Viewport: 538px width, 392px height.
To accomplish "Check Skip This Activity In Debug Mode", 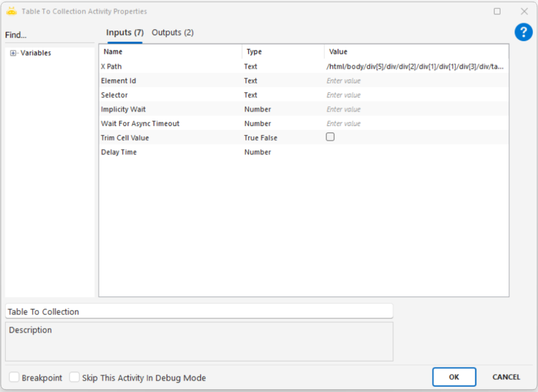I will 75,377.
